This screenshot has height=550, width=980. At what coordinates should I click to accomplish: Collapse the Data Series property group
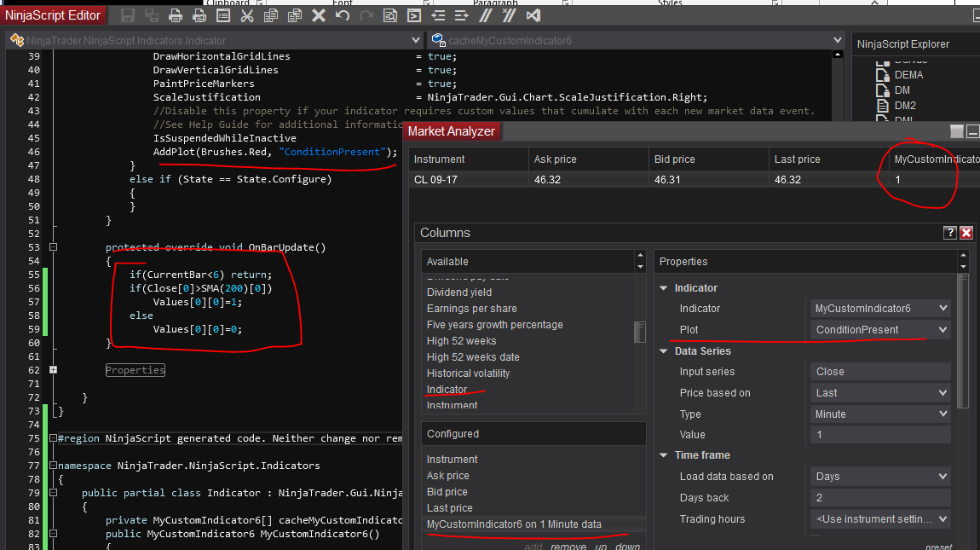tap(663, 351)
